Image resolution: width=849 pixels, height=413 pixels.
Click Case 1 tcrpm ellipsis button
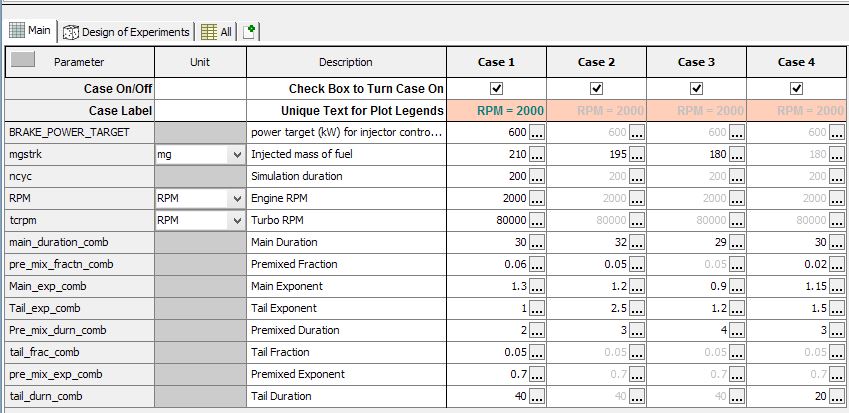pos(537,221)
